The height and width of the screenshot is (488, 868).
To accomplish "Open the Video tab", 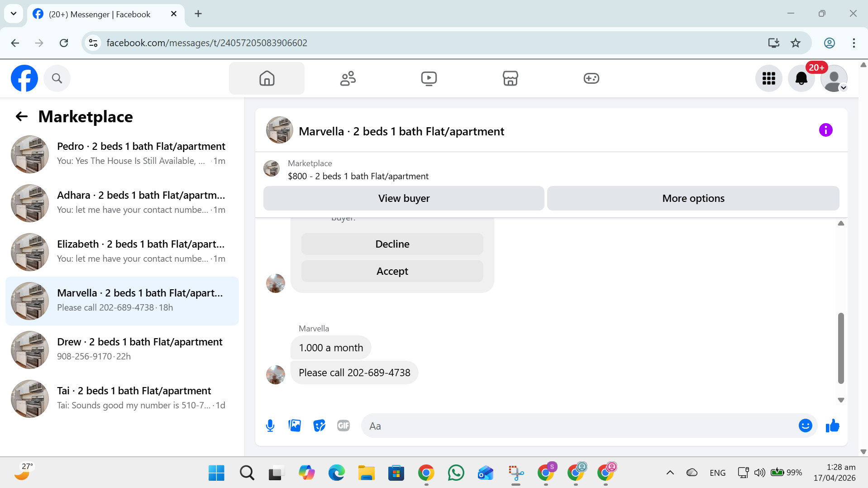I will pyautogui.click(x=429, y=78).
